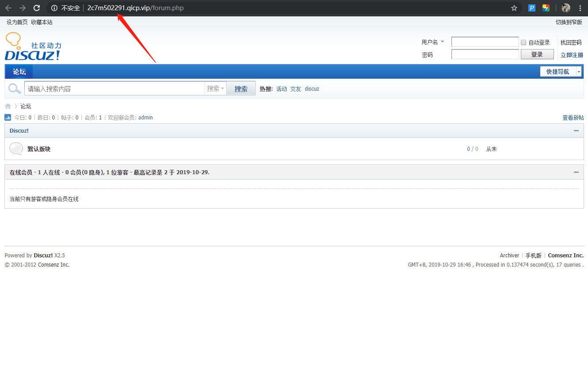Open the 手机版 footer link

point(533,256)
